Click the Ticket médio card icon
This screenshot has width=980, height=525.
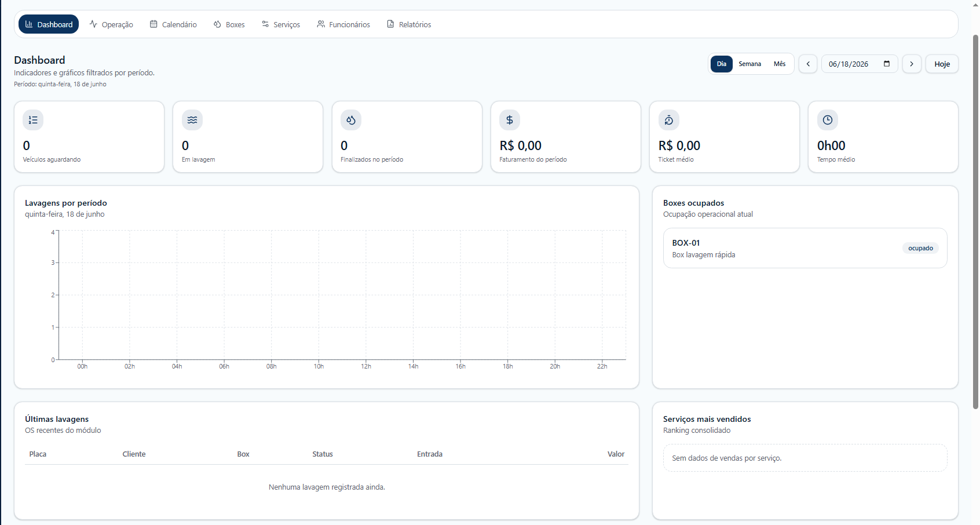[669, 120]
